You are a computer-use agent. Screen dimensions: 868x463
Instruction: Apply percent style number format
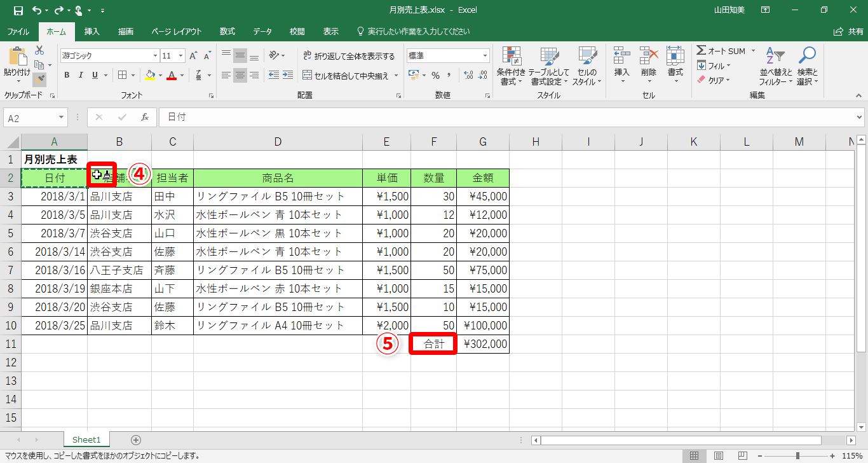(x=436, y=76)
